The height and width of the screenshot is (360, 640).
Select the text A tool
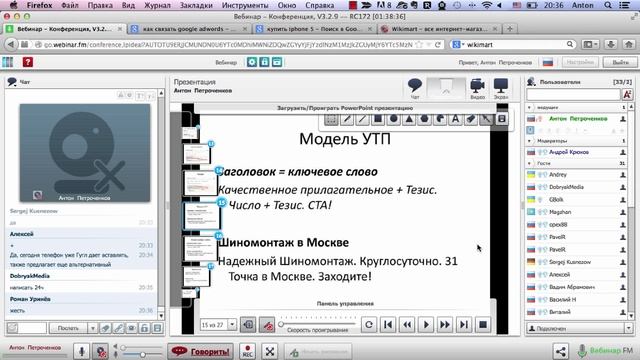point(455,119)
